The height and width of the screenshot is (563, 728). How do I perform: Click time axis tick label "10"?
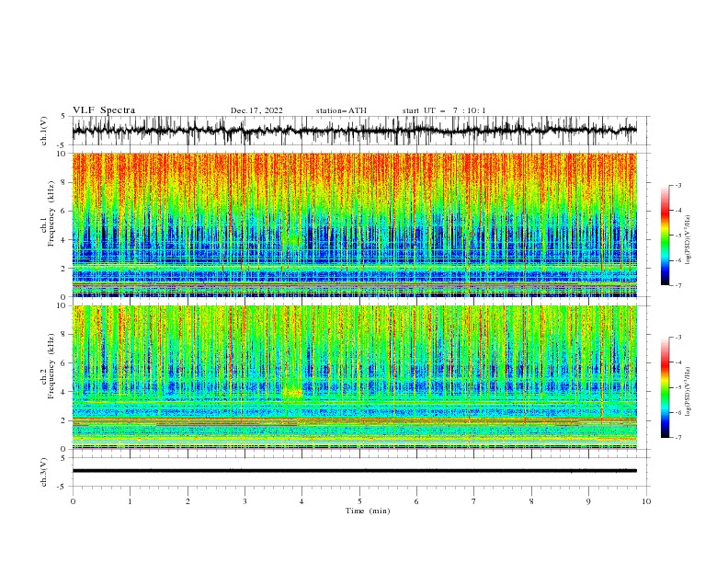tap(646, 501)
